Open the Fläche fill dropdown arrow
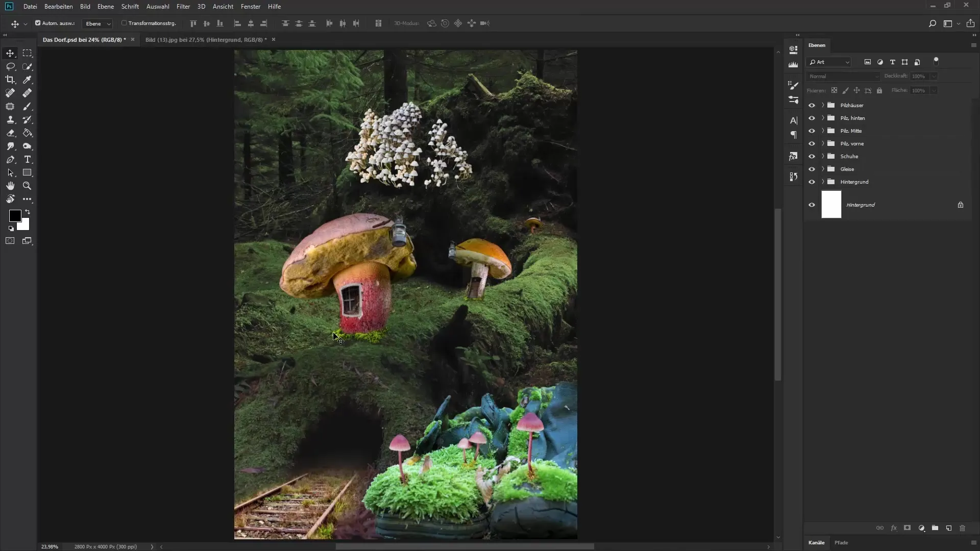Viewport: 980px width, 551px height. (x=934, y=90)
